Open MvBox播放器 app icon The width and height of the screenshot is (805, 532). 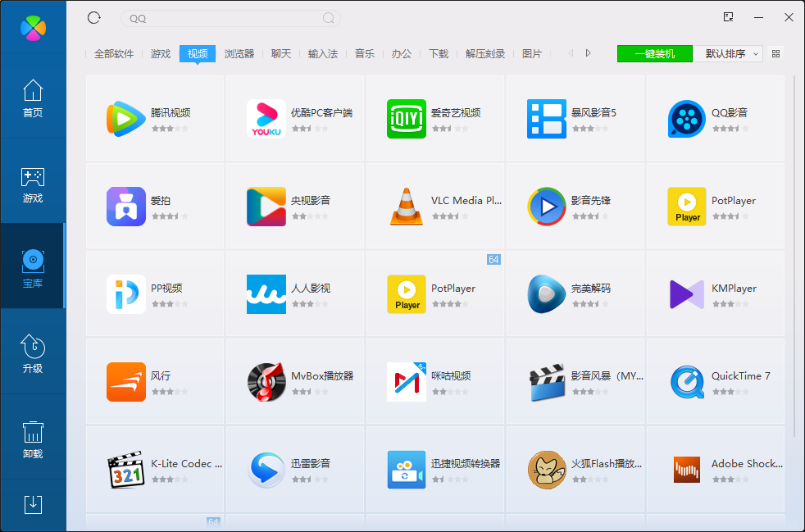(x=266, y=381)
